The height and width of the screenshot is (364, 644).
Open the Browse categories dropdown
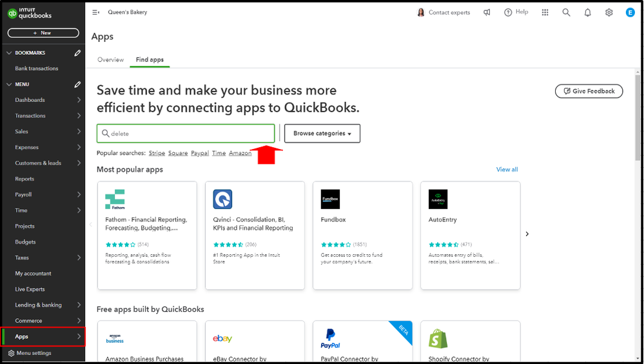pos(322,134)
